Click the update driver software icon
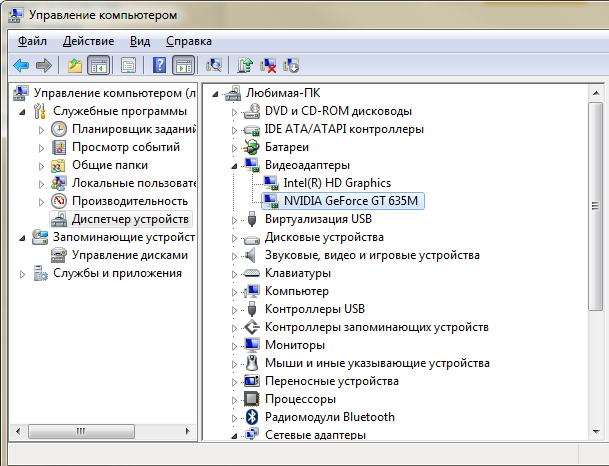 245,65
